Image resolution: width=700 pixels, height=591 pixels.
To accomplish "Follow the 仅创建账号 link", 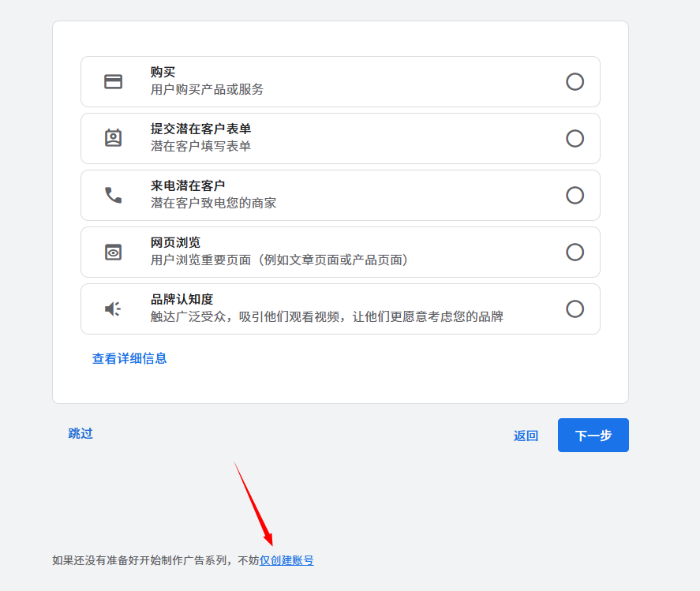I will pos(286,560).
